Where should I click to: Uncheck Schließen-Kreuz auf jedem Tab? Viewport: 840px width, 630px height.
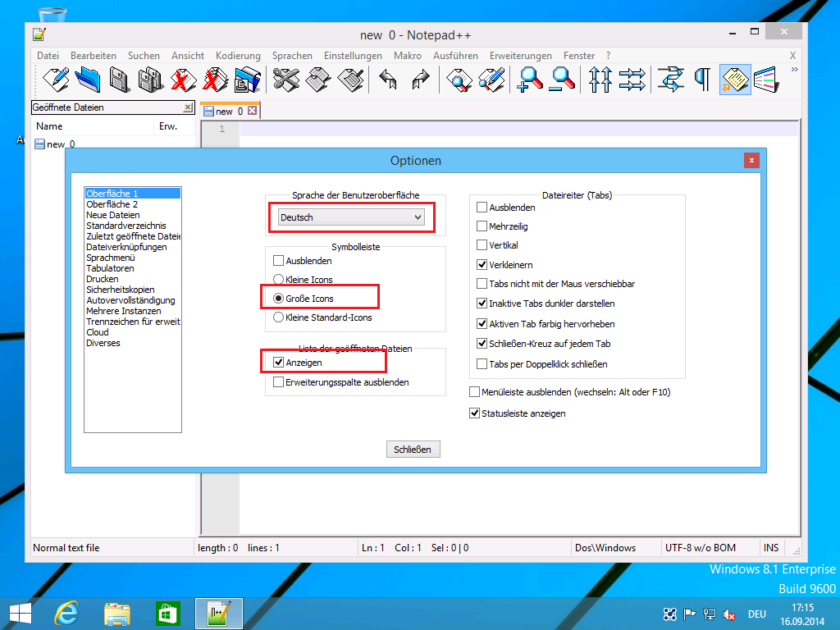coord(482,344)
